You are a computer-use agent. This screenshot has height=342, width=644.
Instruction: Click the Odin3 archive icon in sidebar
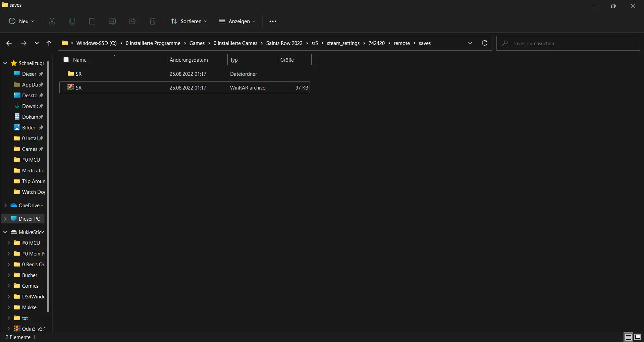pyautogui.click(x=17, y=329)
